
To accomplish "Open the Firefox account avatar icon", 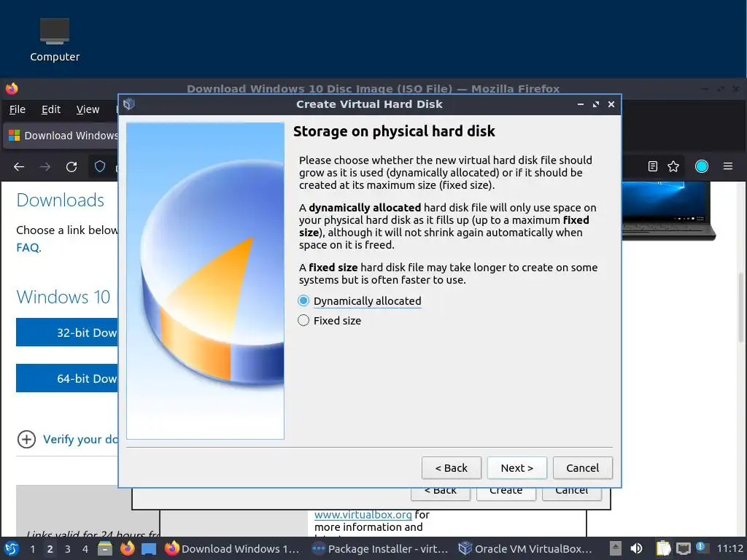I will 701,166.
